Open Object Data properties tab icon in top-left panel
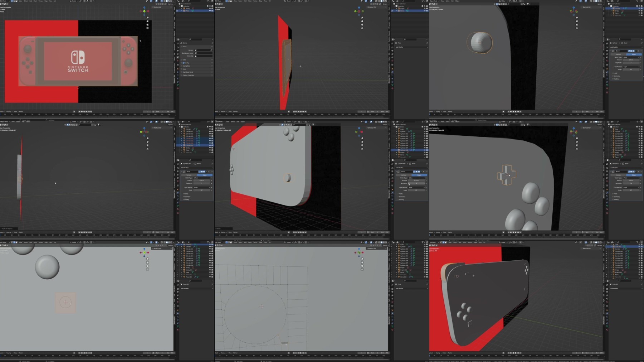 tap(178, 85)
